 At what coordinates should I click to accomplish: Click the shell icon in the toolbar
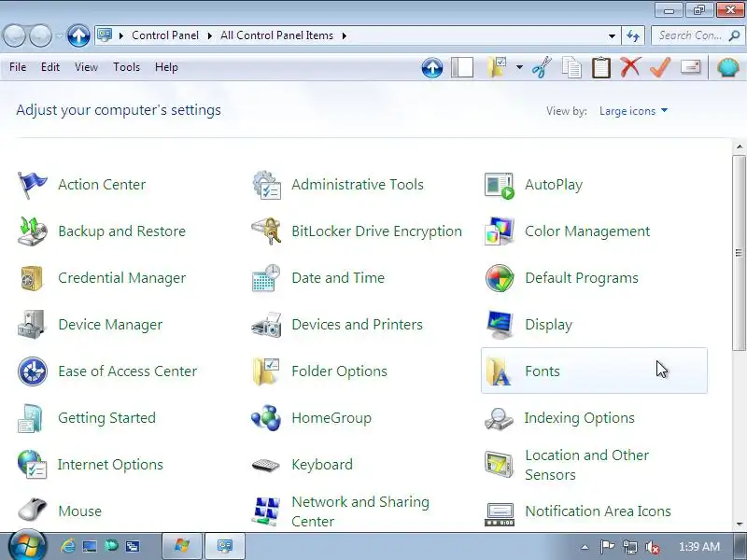[x=728, y=67]
